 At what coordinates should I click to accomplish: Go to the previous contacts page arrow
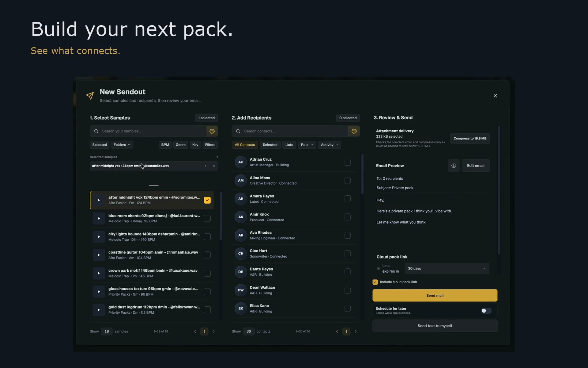(337, 332)
